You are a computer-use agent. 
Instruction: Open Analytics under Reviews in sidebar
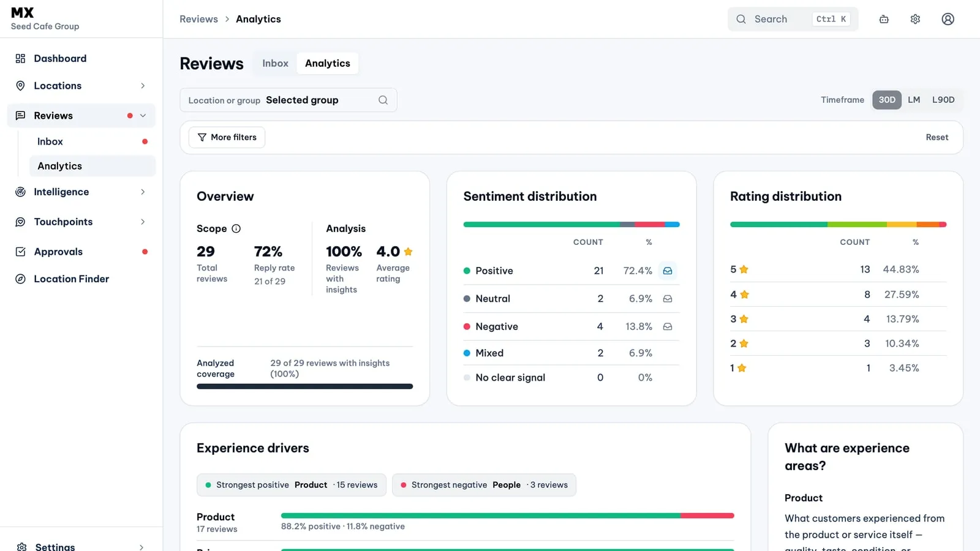(x=92, y=166)
